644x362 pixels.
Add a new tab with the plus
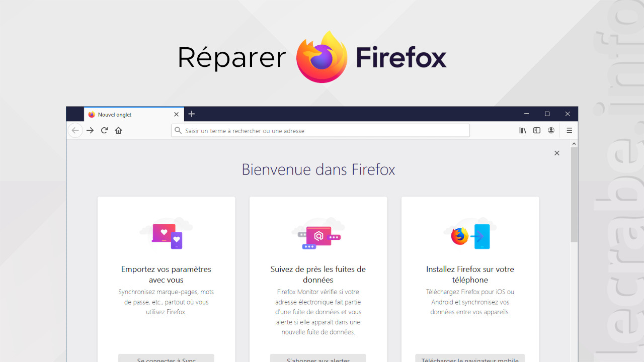(191, 114)
